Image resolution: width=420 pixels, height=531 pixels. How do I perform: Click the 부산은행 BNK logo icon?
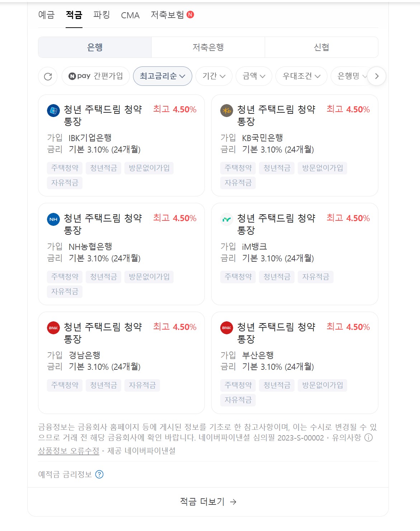pyautogui.click(x=226, y=328)
